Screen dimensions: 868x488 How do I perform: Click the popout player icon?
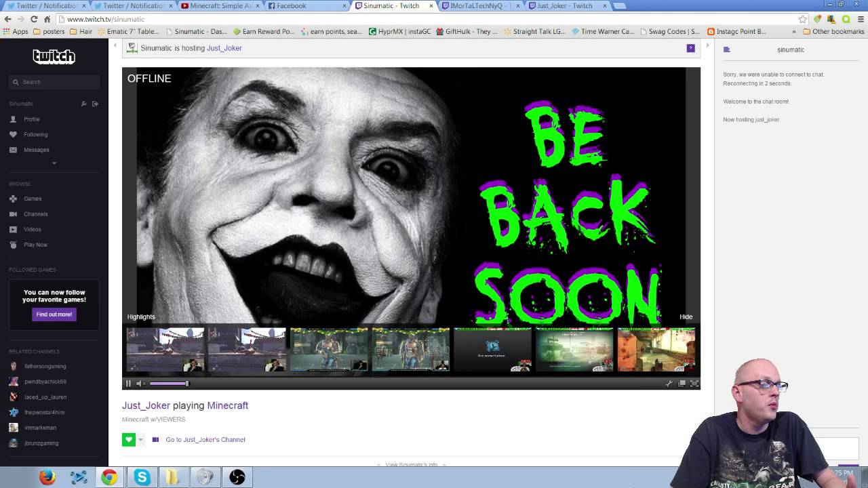pos(682,384)
